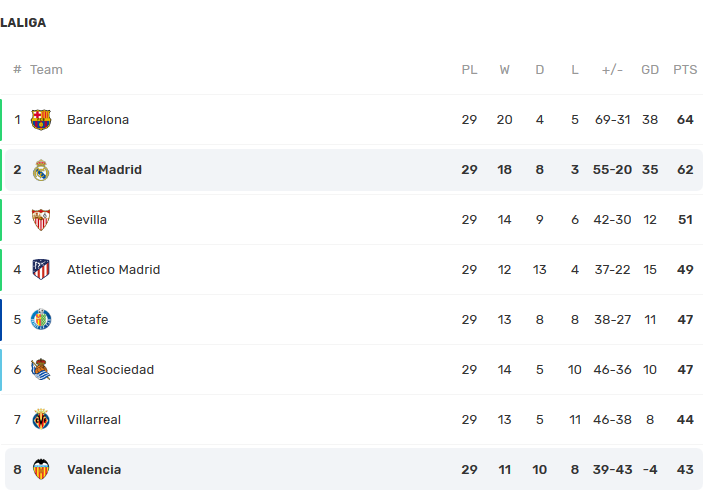703x490 pixels.
Task: Click the PTS column header
Action: [x=685, y=70]
